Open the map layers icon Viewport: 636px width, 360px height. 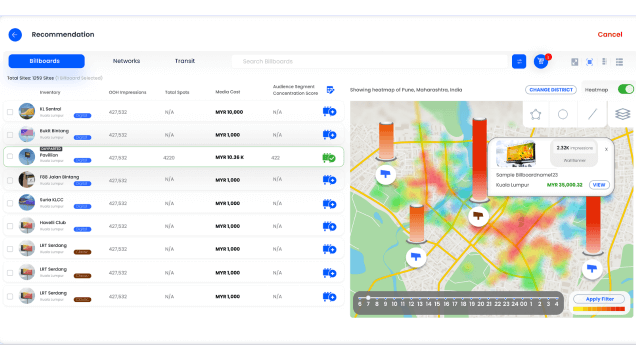[x=622, y=114]
